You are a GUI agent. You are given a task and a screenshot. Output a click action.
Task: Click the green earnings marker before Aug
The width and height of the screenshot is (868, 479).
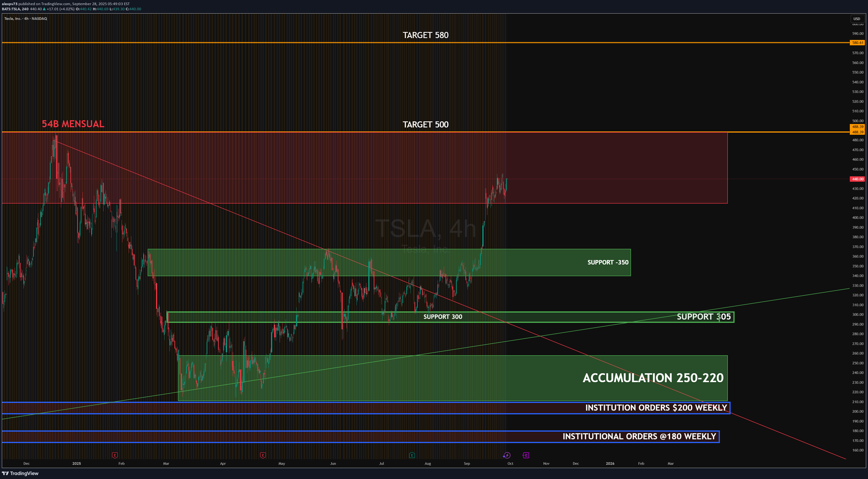pyautogui.click(x=412, y=455)
